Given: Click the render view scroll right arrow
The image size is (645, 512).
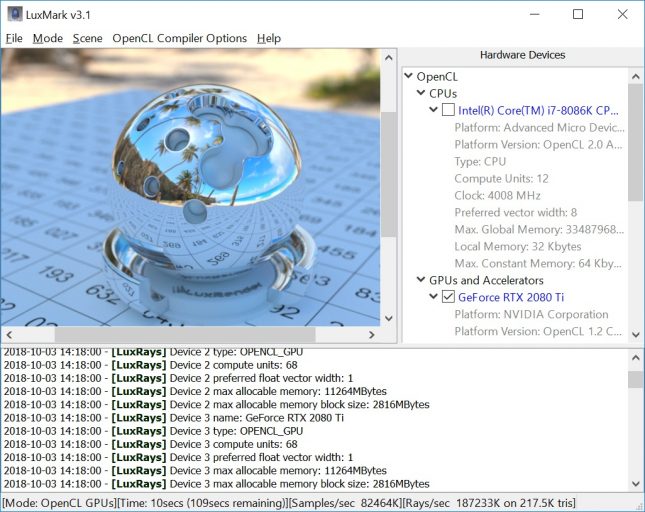Looking at the screenshot, I should [371, 335].
